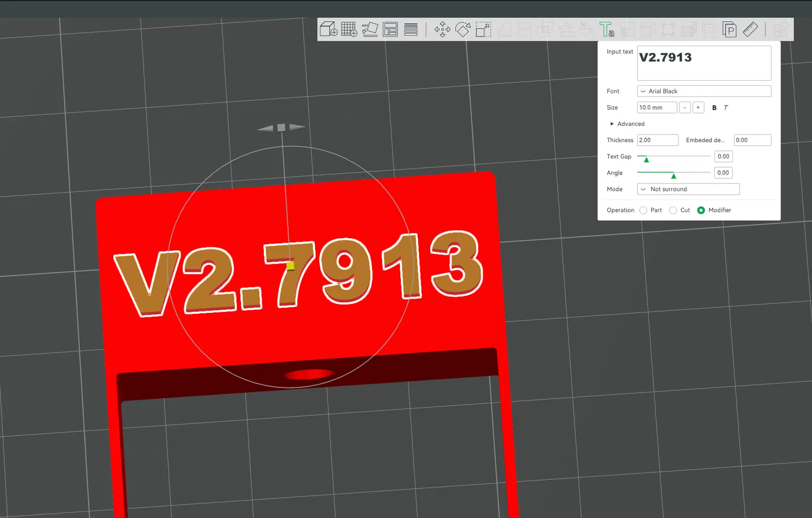Select the Cut operation radio button
Image resolution: width=812 pixels, height=518 pixels.
click(673, 210)
